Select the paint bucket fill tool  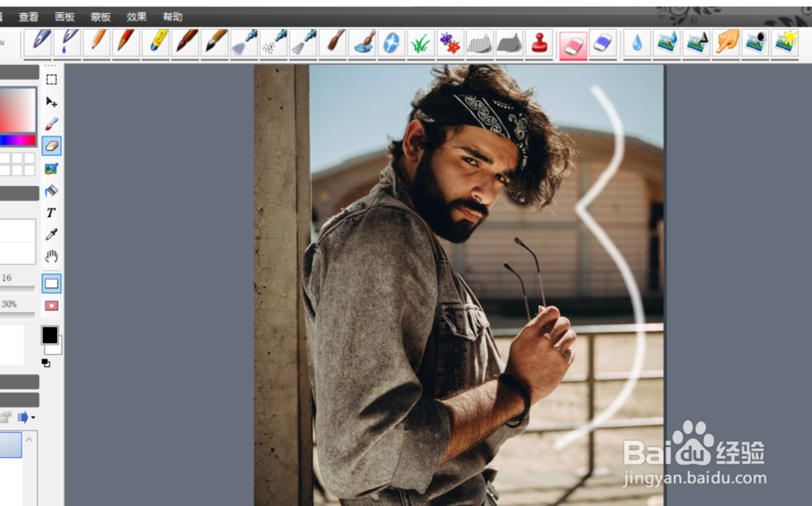point(51,191)
